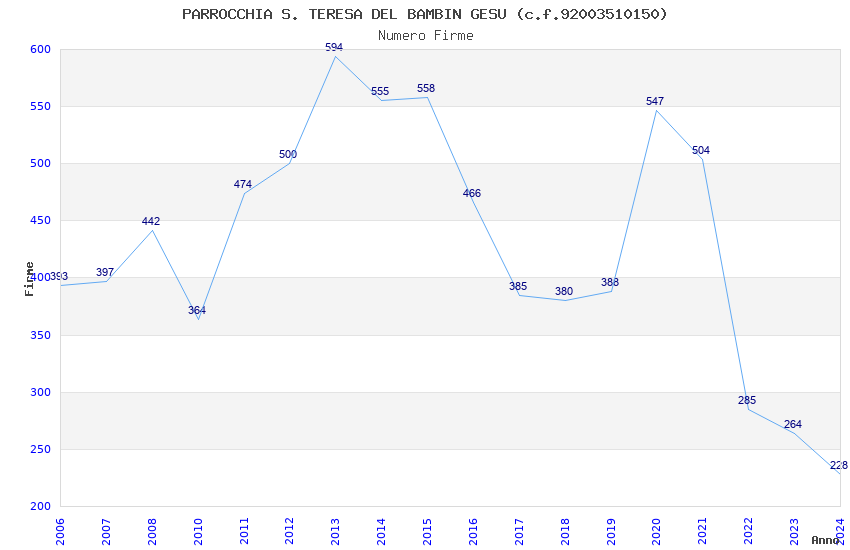Click the 2013 x-axis year label
The height and width of the screenshot is (550, 850).
335,531
